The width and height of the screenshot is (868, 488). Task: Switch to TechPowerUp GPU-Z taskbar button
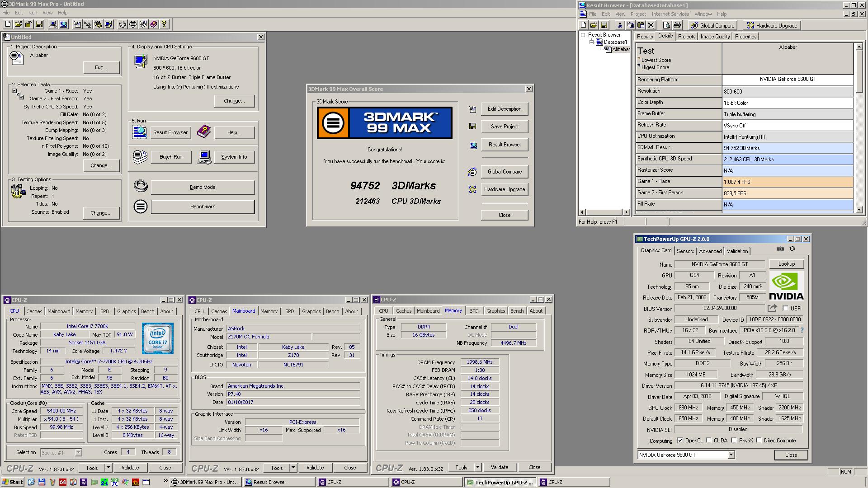click(501, 482)
